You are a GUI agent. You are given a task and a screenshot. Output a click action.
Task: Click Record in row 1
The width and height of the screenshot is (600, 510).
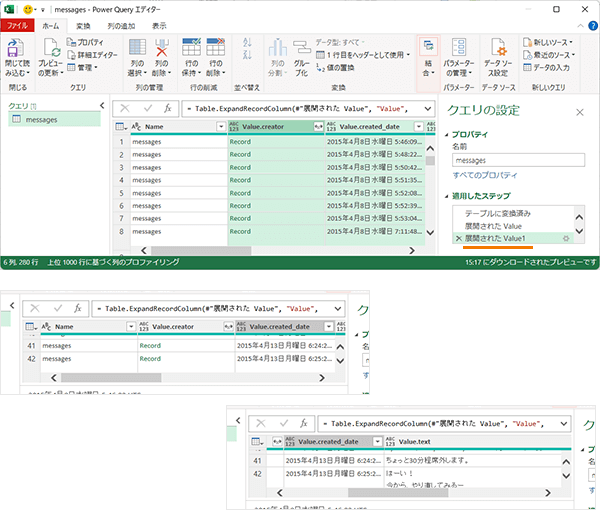click(x=240, y=142)
